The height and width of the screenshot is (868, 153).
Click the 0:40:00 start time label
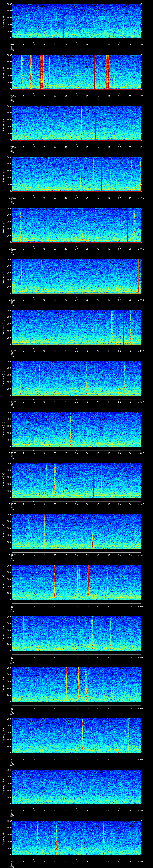pos(12,504)
